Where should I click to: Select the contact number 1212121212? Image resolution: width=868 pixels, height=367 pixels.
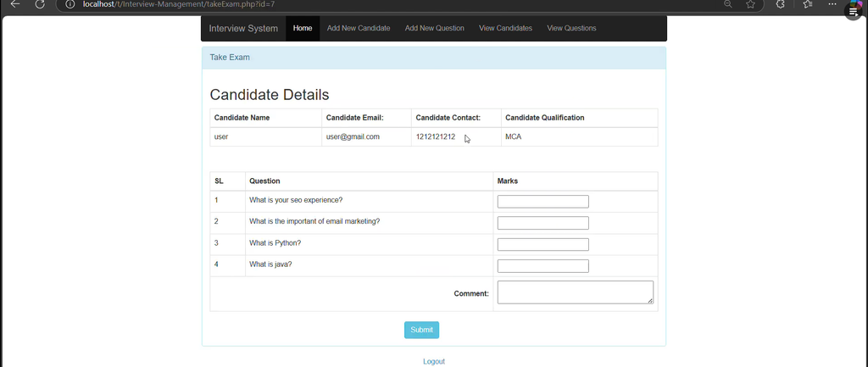pos(435,136)
